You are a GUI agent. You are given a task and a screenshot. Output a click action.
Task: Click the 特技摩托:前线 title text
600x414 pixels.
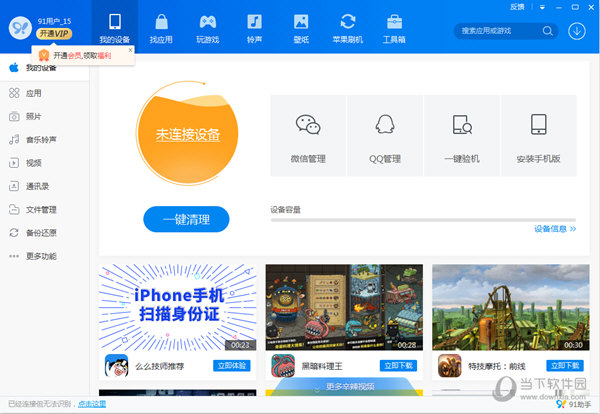click(497, 366)
